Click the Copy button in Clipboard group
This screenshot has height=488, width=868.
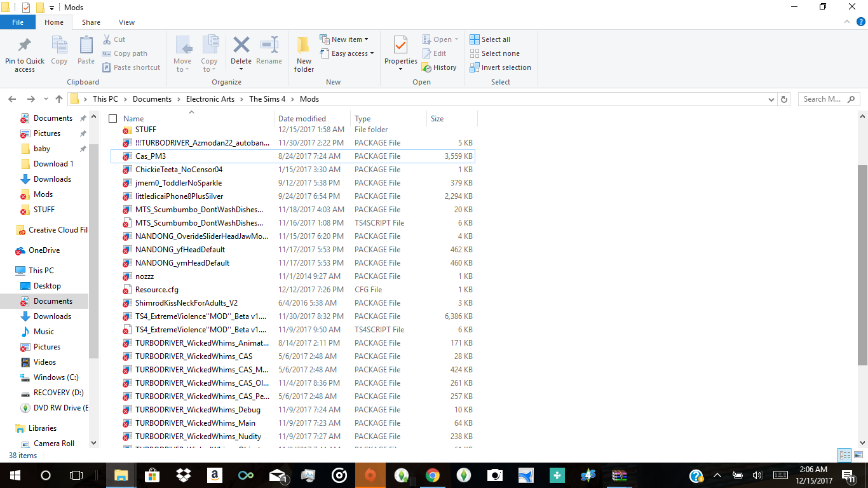[59, 51]
